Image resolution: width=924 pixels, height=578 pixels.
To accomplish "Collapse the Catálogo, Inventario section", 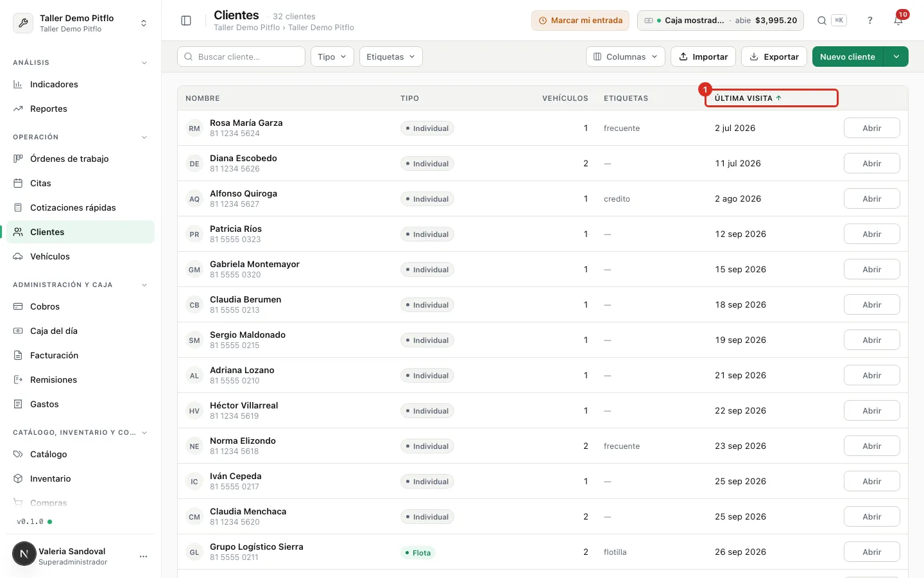I will [x=144, y=433].
